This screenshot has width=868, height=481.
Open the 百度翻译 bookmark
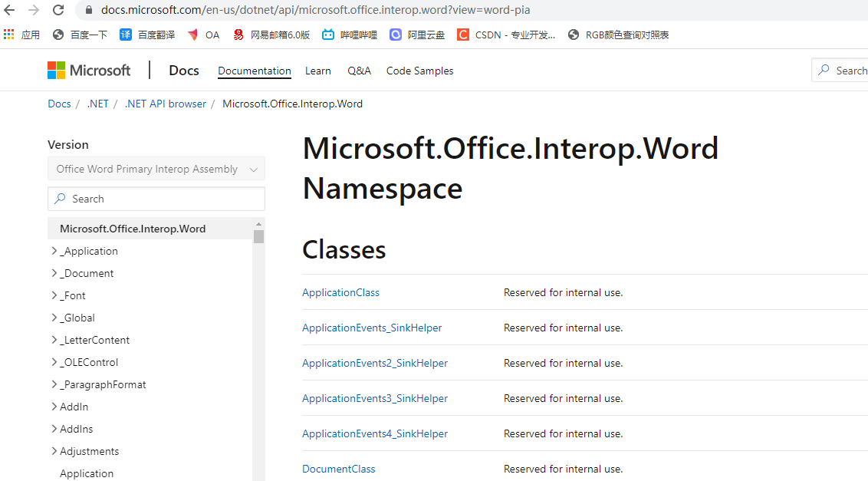pyautogui.click(x=147, y=35)
